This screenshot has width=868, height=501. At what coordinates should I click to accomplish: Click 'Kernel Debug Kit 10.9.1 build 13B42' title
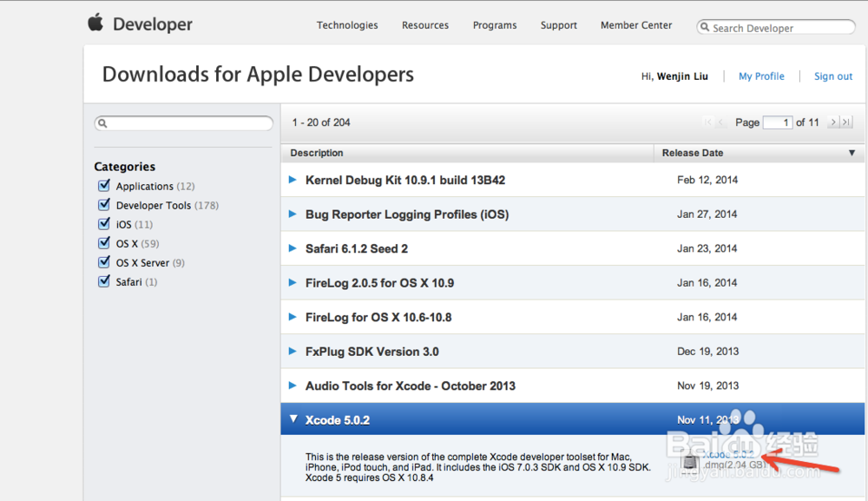click(x=405, y=180)
